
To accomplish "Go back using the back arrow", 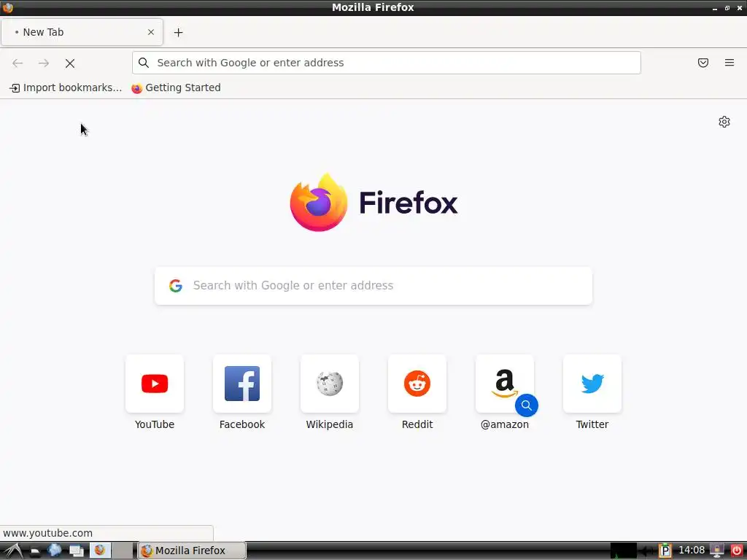I will (18, 63).
